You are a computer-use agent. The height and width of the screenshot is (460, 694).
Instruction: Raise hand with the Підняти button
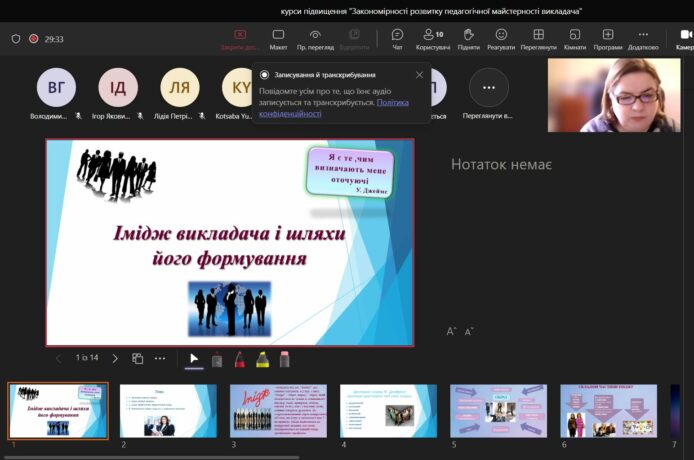pos(468,39)
